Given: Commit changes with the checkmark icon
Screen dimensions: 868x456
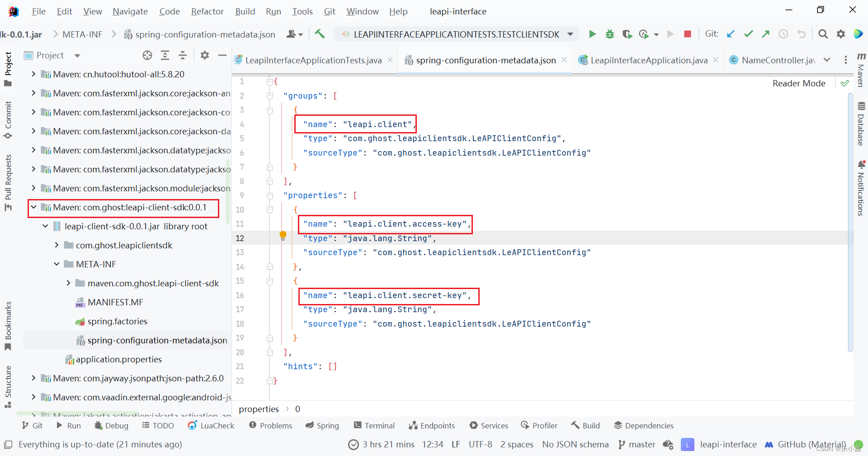Looking at the screenshot, I should coord(748,34).
